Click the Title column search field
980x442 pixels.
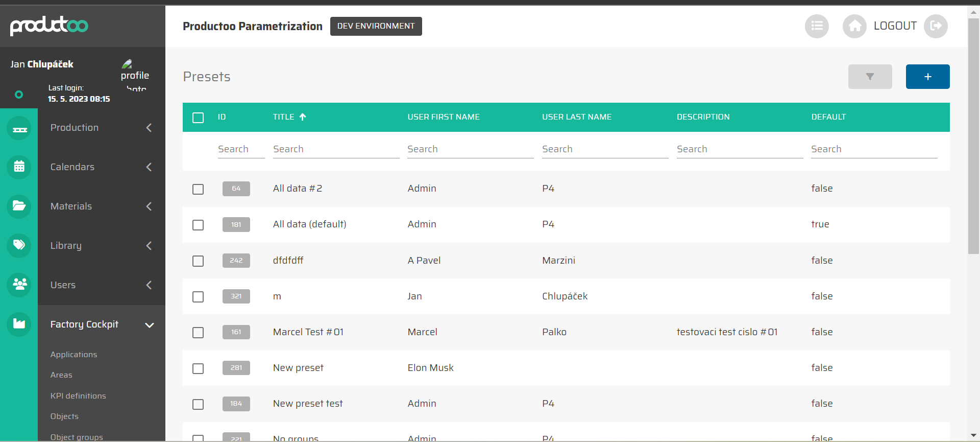[336, 149]
